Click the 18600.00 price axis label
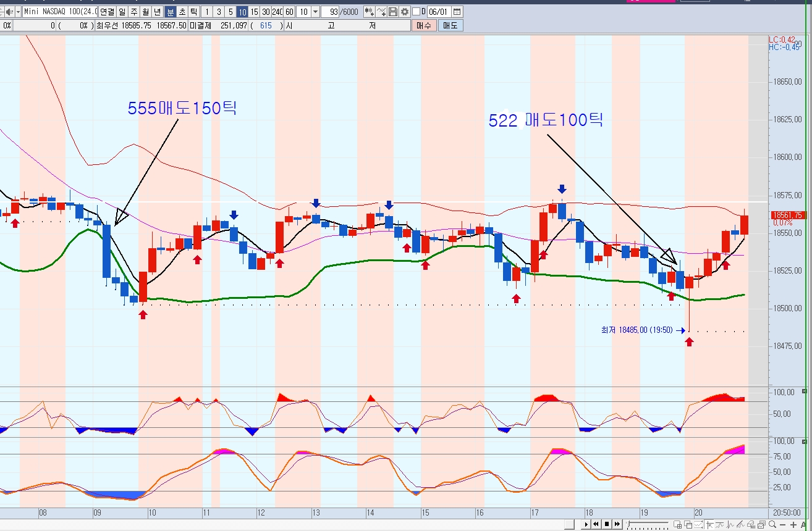This screenshot has height=531, width=812. [787, 157]
